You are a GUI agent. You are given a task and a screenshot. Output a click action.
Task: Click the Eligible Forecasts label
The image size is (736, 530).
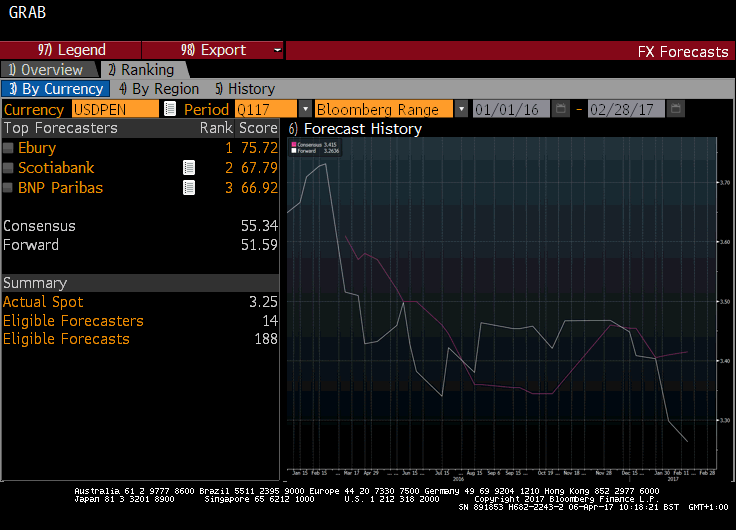(66, 339)
